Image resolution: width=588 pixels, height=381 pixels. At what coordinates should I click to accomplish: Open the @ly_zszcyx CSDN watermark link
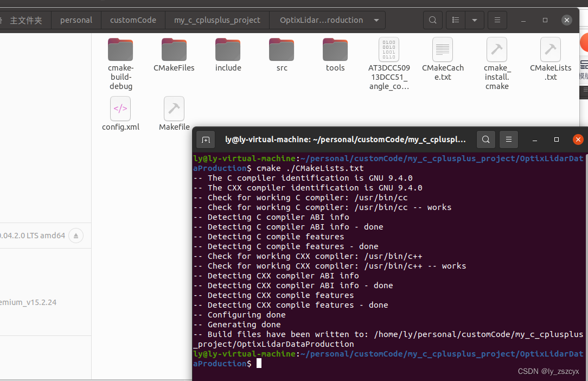point(549,371)
